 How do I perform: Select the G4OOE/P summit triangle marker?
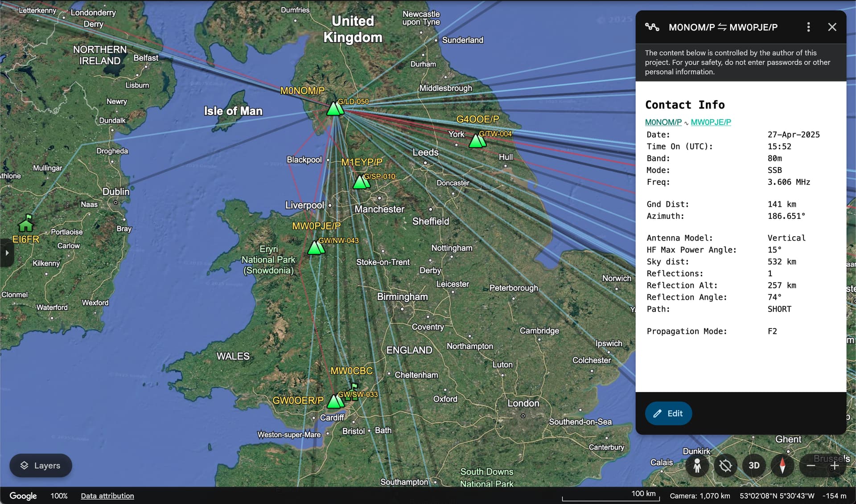click(477, 140)
